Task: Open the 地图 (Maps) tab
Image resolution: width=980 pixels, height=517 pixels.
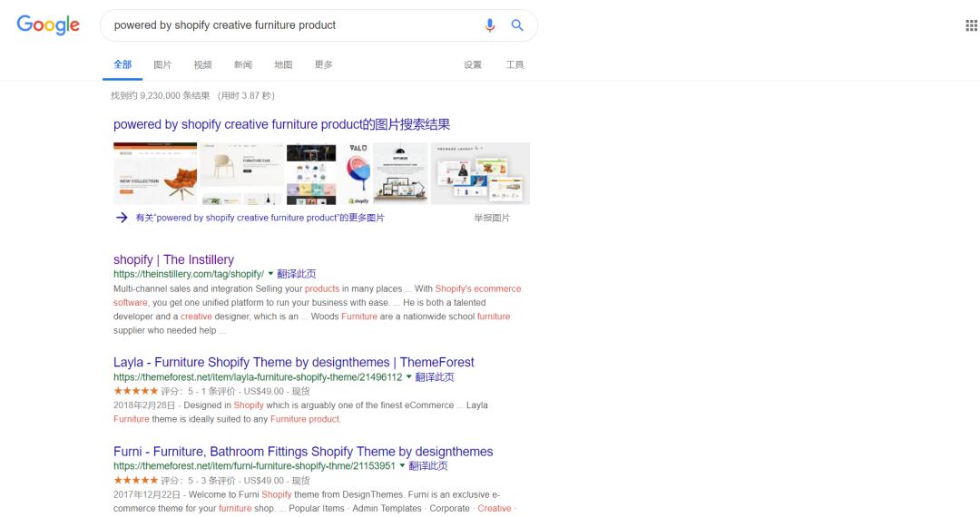Action: pyautogui.click(x=283, y=65)
